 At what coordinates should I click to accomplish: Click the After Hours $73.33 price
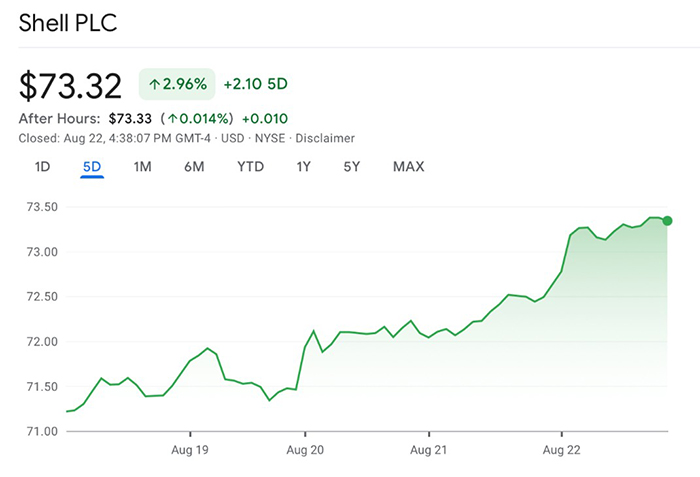[130, 118]
